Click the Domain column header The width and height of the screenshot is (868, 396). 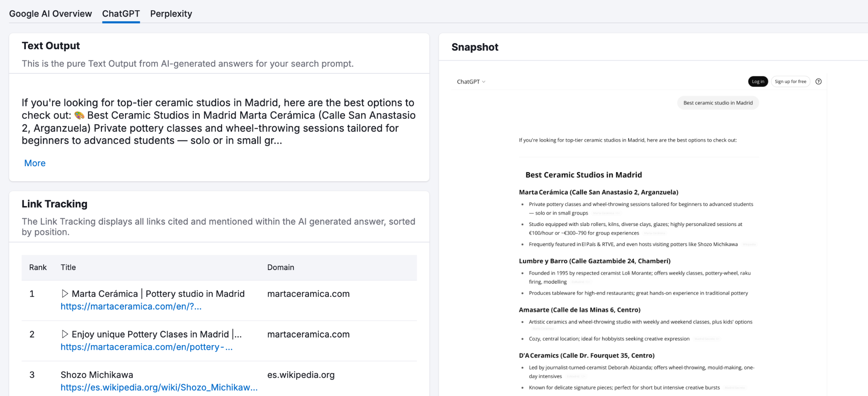tap(281, 268)
